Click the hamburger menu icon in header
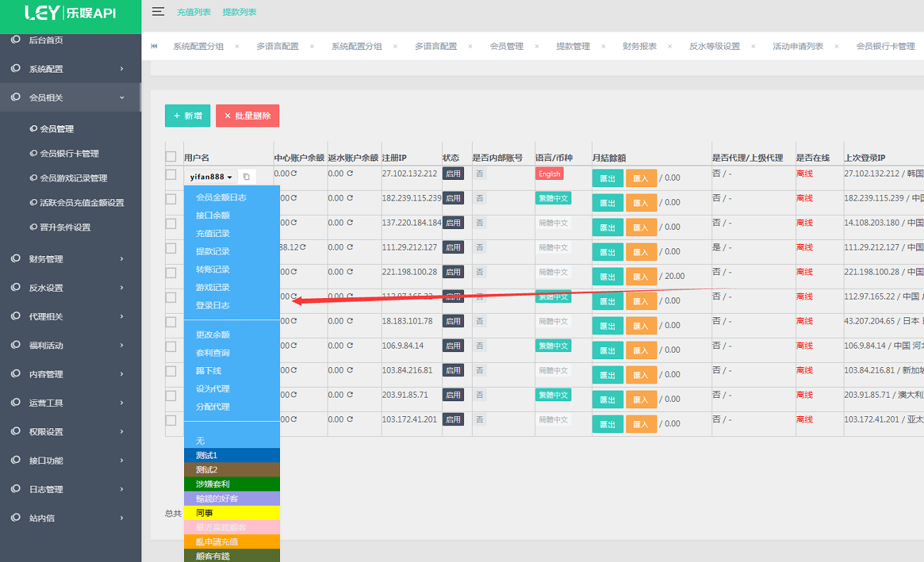This screenshot has width=924, height=562. pos(158,11)
